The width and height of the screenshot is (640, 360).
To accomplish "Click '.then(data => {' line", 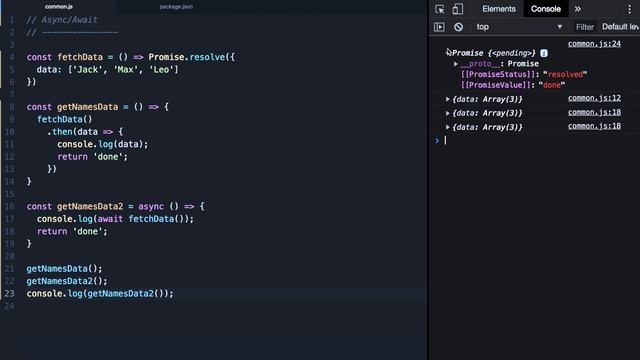I will pos(85,132).
